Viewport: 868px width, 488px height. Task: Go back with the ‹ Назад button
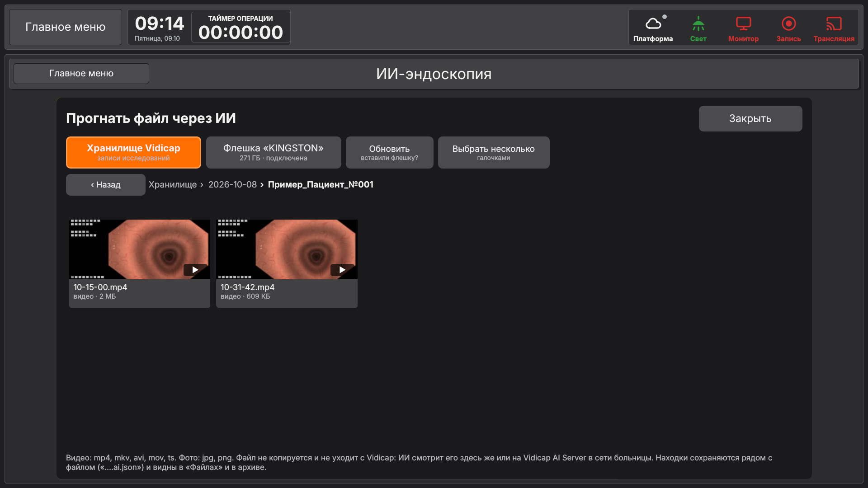[x=105, y=185]
